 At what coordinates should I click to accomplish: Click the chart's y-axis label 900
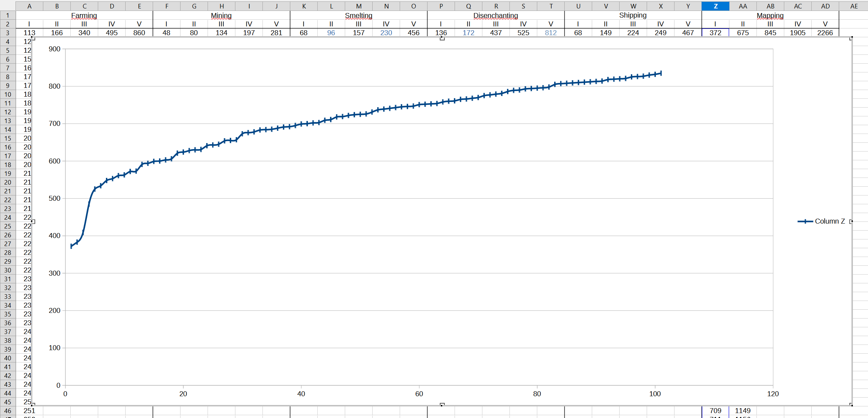tap(55, 49)
